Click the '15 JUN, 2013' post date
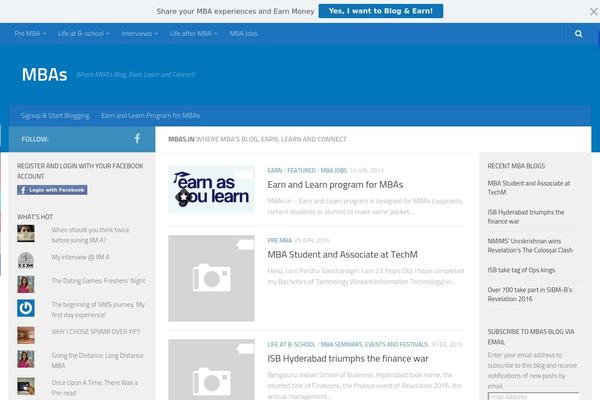 coord(366,170)
